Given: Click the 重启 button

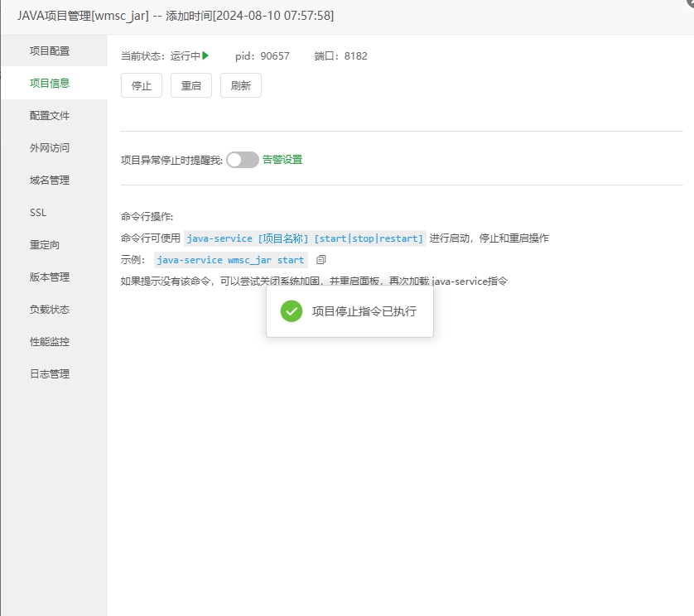Looking at the screenshot, I should click(x=191, y=85).
